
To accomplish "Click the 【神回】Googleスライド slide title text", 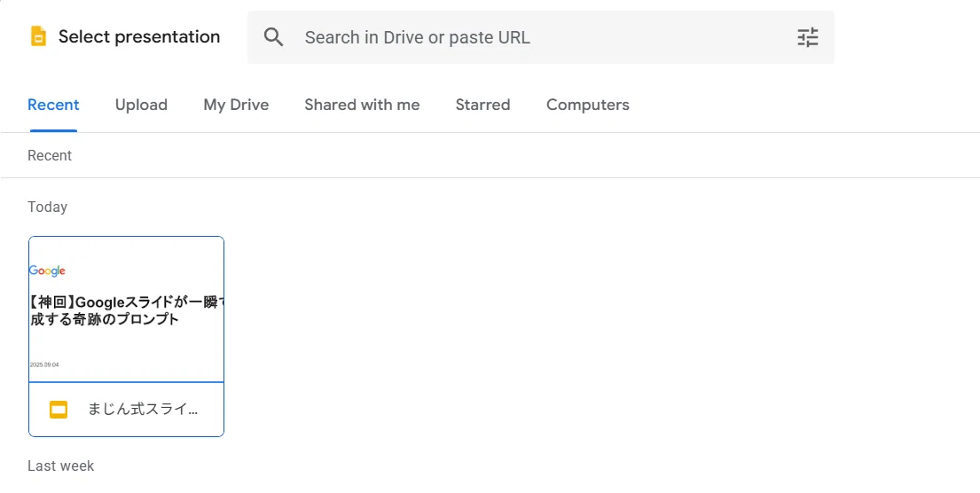I will coord(126,311).
